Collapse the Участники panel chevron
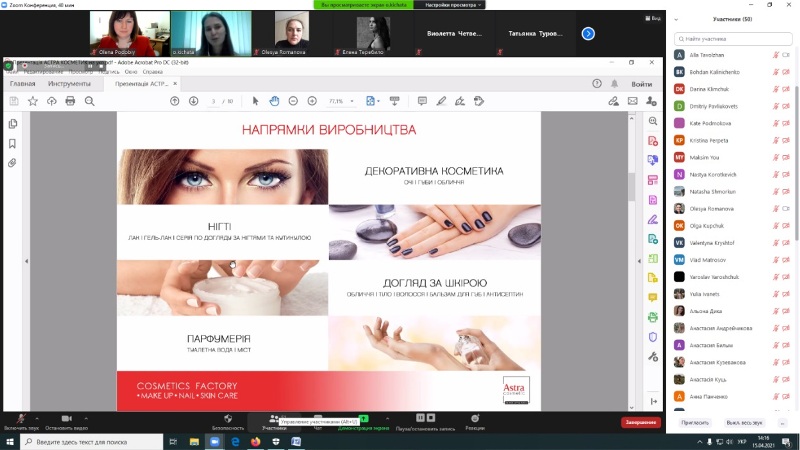The height and width of the screenshot is (450, 800). [x=676, y=19]
